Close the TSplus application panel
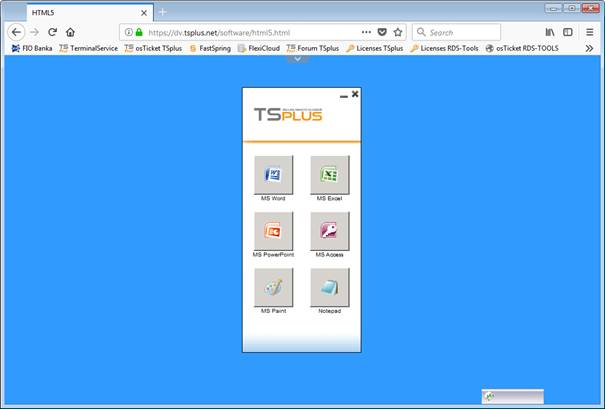Image resolution: width=605 pixels, height=409 pixels. [x=355, y=94]
